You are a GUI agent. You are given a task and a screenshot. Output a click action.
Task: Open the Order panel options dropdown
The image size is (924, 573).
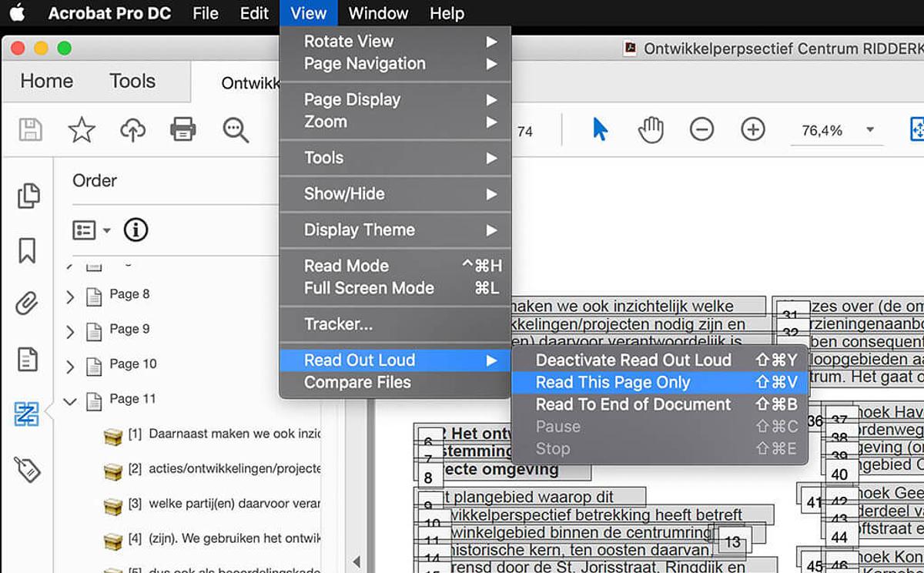point(91,230)
